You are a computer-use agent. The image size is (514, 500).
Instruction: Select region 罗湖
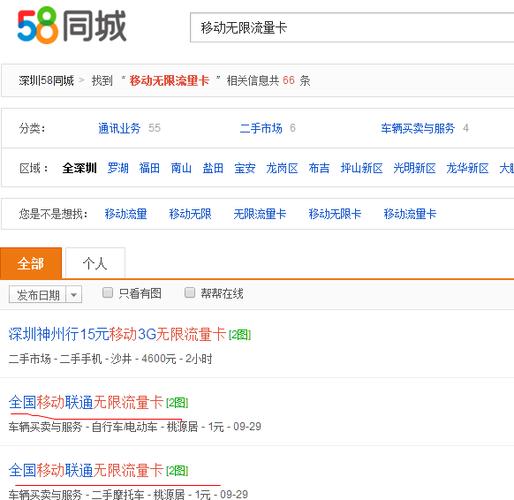[x=118, y=168]
